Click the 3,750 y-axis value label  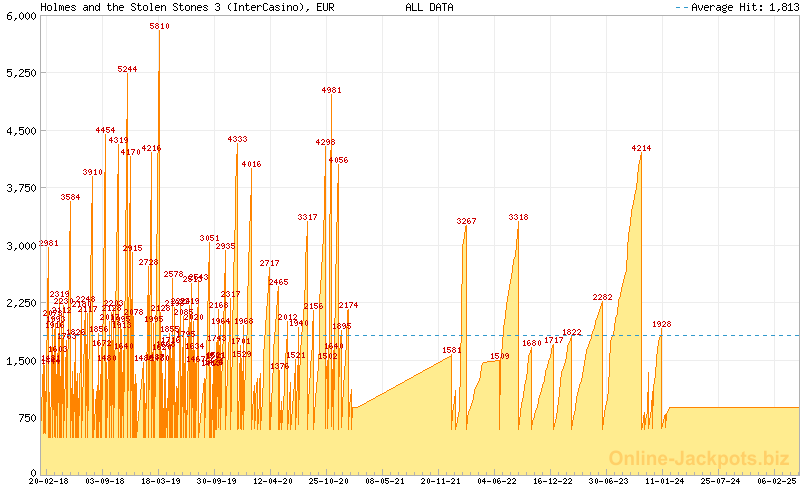[21, 188]
